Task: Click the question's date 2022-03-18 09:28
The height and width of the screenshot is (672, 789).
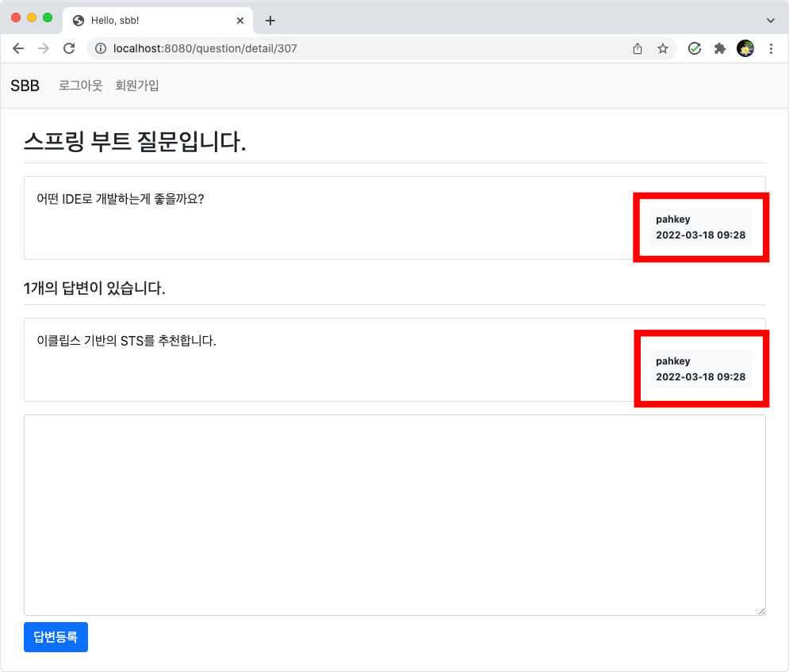Action: [700, 235]
